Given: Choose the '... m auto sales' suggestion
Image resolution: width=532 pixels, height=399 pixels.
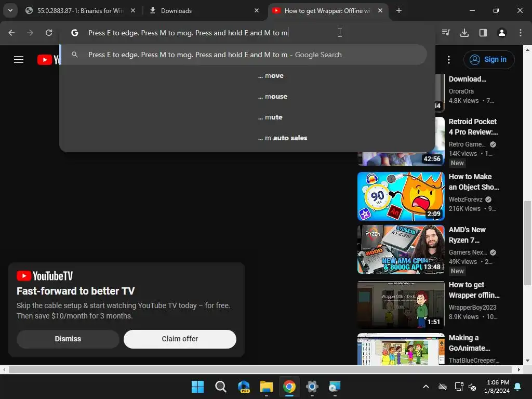Looking at the screenshot, I should pyautogui.click(x=282, y=138).
